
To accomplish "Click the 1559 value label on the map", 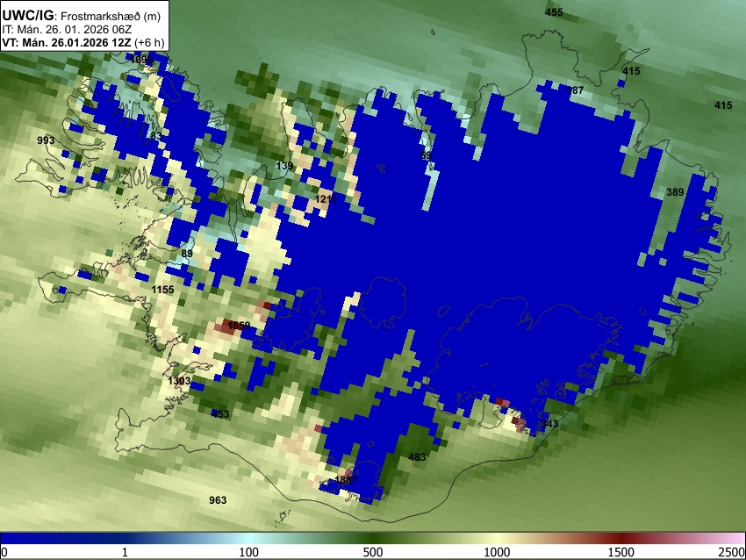I will click(x=239, y=326).
